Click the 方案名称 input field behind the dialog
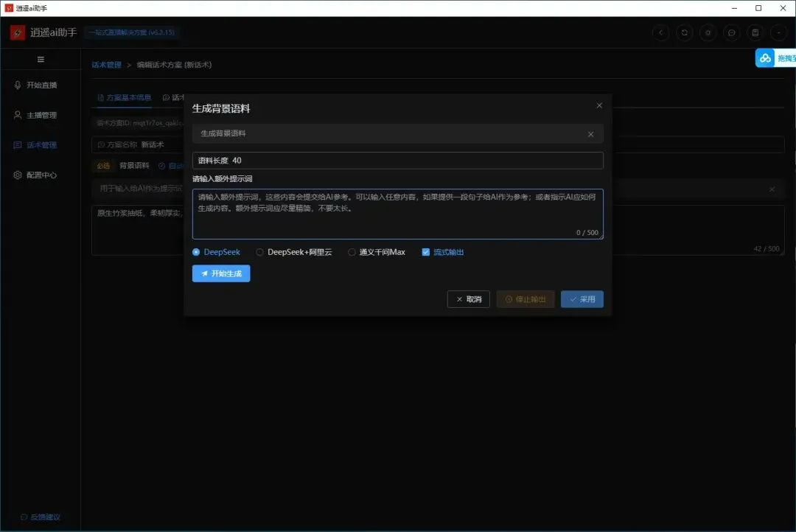The image size is (796, 532). coord(438,144)
